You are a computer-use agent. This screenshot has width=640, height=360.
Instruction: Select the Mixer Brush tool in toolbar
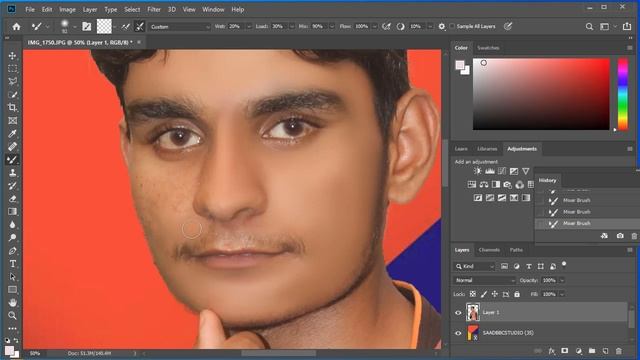click(x=13, y=160)
